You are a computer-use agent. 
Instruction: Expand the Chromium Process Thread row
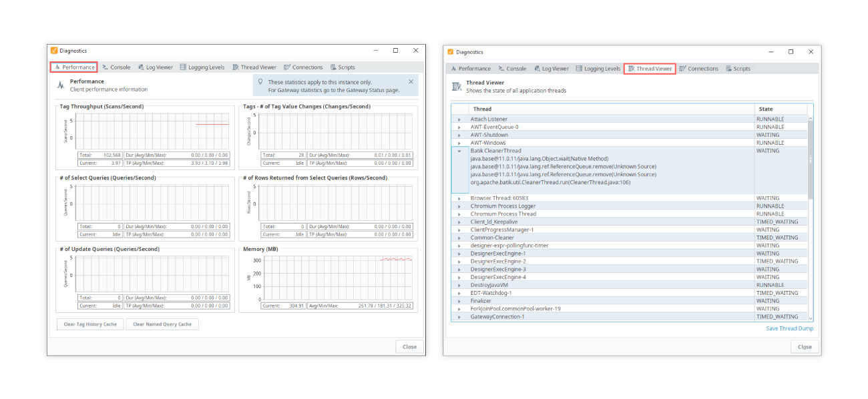click(x=459, y=214)
